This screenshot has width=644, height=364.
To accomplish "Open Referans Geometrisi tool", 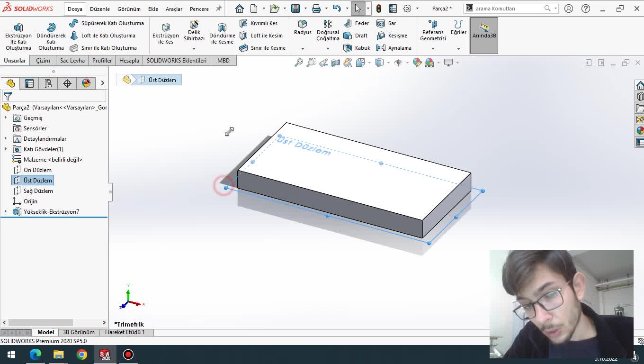I will [433, 30].
